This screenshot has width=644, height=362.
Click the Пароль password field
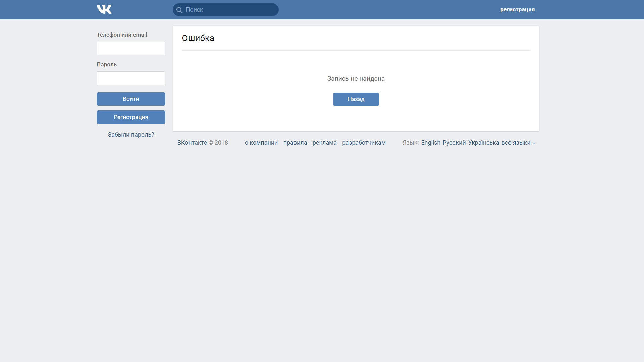tap(131, 78)
